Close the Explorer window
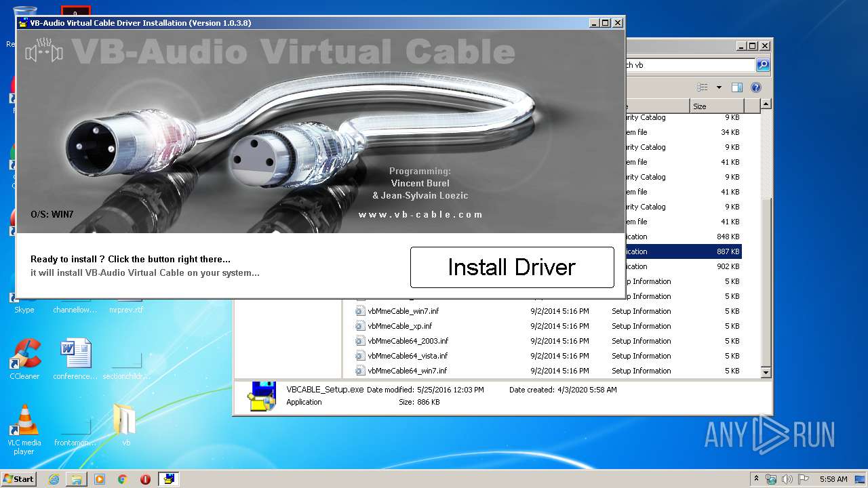This screenshot has width=868, height=488. (x=764, y=46)
